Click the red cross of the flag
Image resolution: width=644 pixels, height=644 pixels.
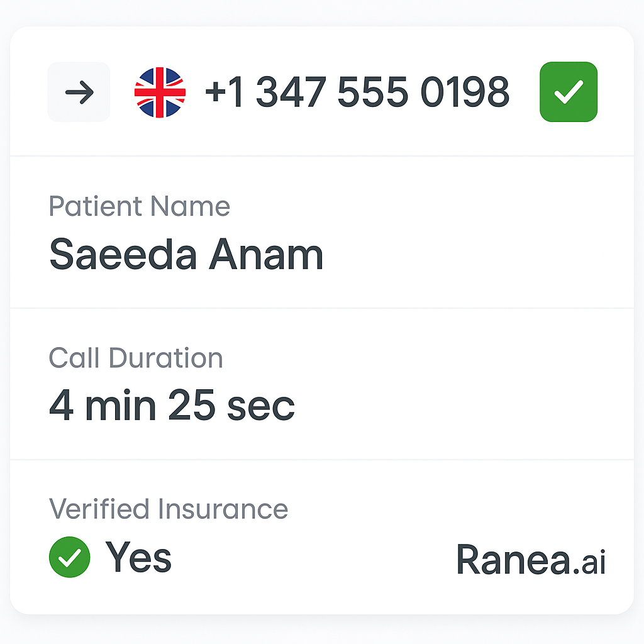point(160,92)
